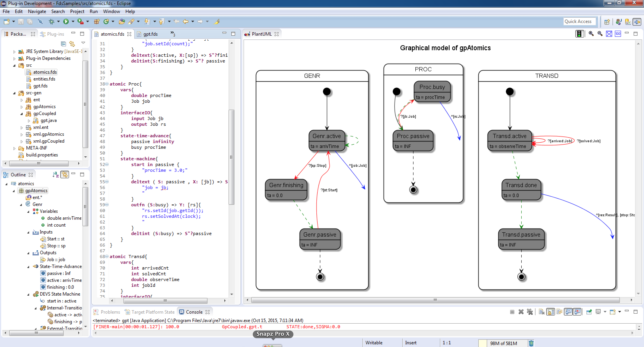Toggle Link with Editor in Outline
644x347 pixels.
[x=64, y=174]
